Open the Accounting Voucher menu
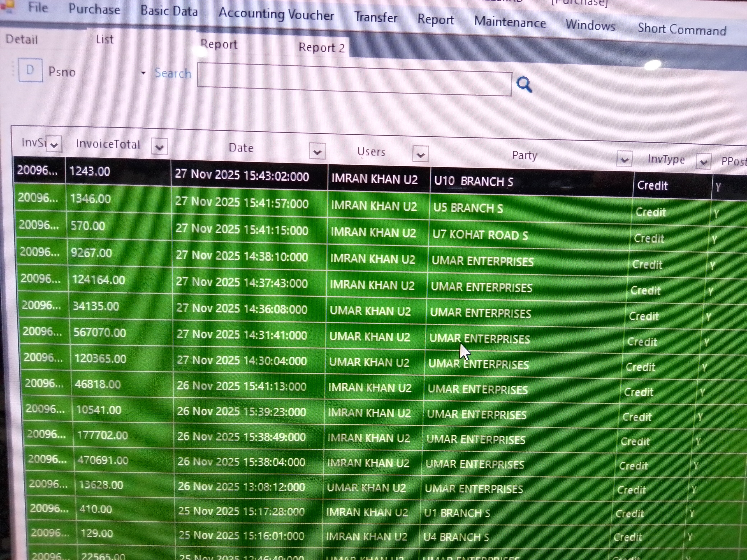This screenshot has width=747, height=560. [x=276, y=15]
